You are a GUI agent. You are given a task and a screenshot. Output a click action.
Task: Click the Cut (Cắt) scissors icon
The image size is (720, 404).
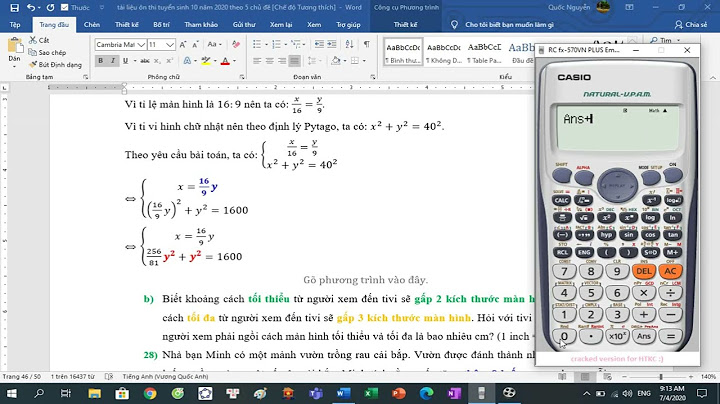pyautogui.click(x=33, y=40)
